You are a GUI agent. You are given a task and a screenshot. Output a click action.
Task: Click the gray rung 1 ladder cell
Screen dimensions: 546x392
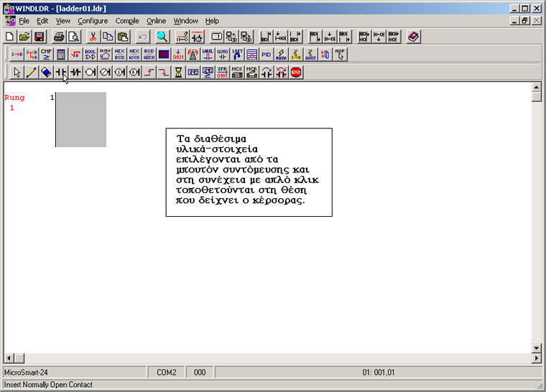(x=81, y=119)
